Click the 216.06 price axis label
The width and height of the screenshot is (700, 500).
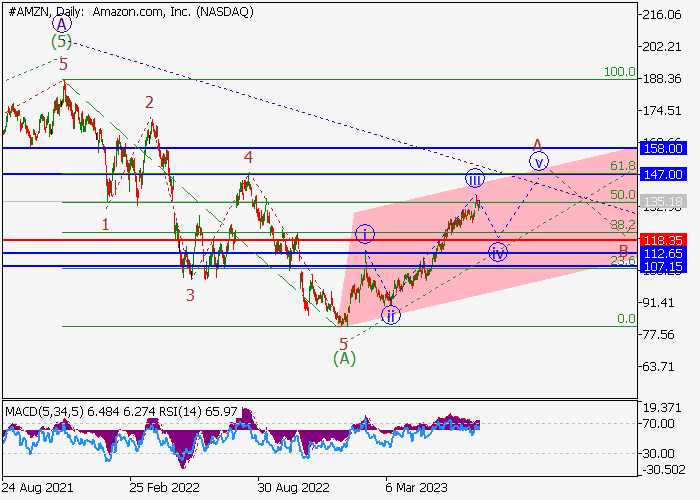click(x=662, y=15)
